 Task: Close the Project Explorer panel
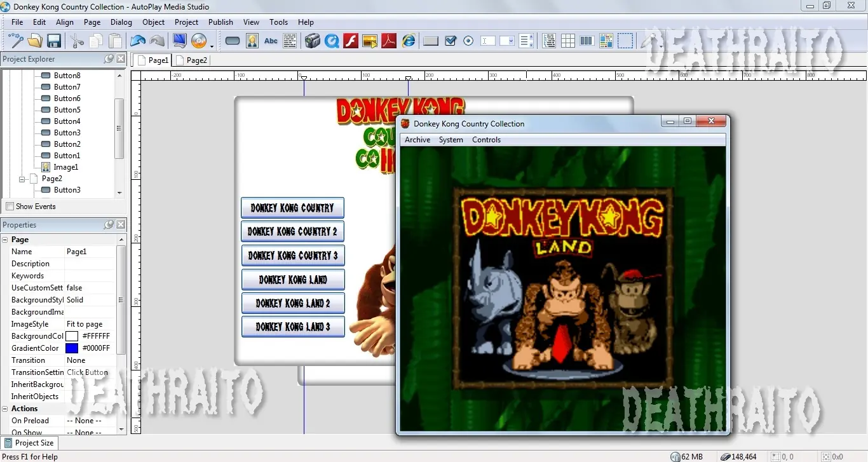121,59
